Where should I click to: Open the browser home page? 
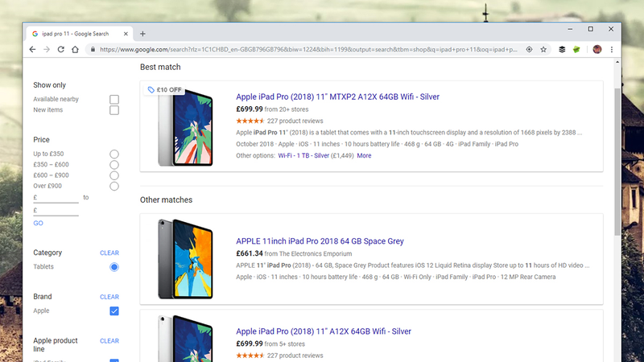coord(75,49)
